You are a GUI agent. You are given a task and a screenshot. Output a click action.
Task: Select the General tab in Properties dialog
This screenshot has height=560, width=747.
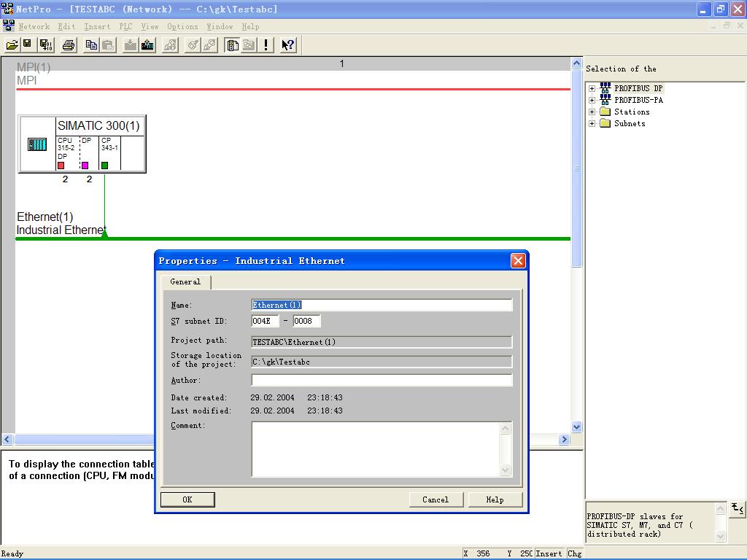(186, 282)
